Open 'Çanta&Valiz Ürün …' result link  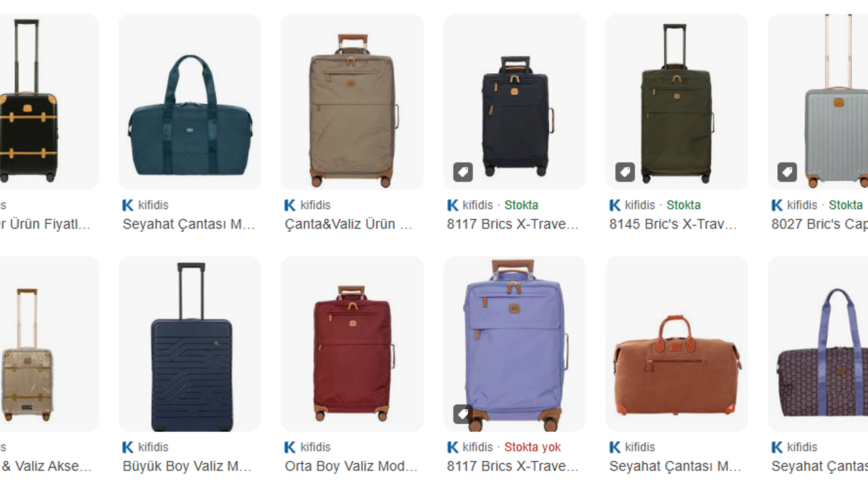[x=349, y=224]
